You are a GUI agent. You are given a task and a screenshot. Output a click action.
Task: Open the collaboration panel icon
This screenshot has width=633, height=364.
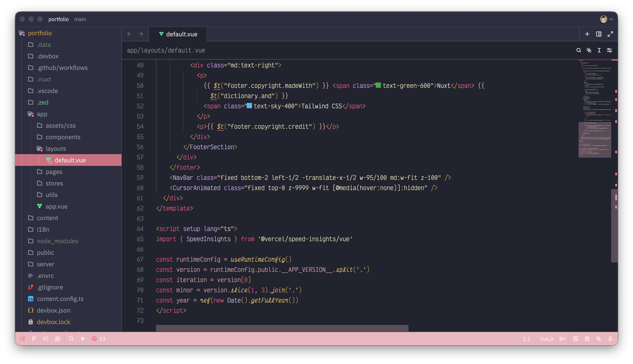tap(58, 338)
